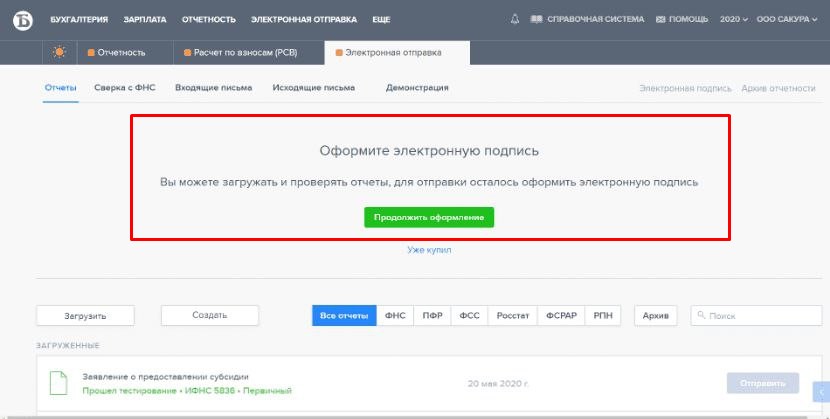
Task: Open the Исходящие письма subtab
Action: [x=313, y=88]
